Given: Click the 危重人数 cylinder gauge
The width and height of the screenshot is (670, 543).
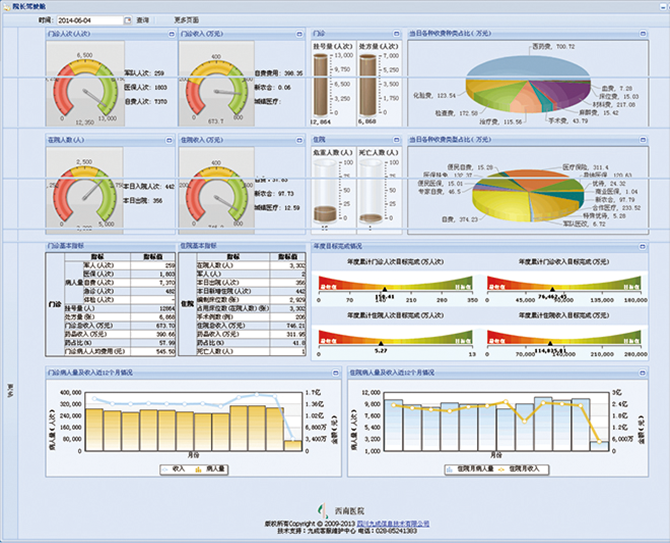Looking at the screenshot, I should [x=324, y=192].
